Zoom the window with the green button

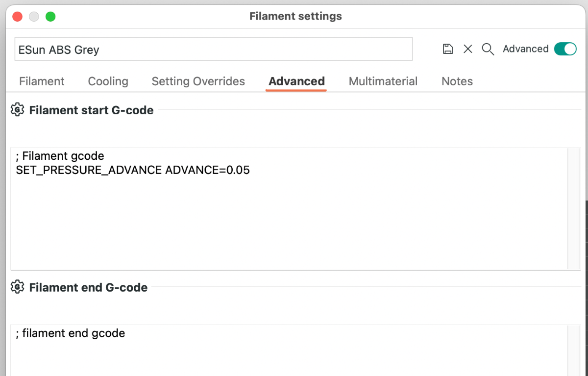click(x=50, y=17)
